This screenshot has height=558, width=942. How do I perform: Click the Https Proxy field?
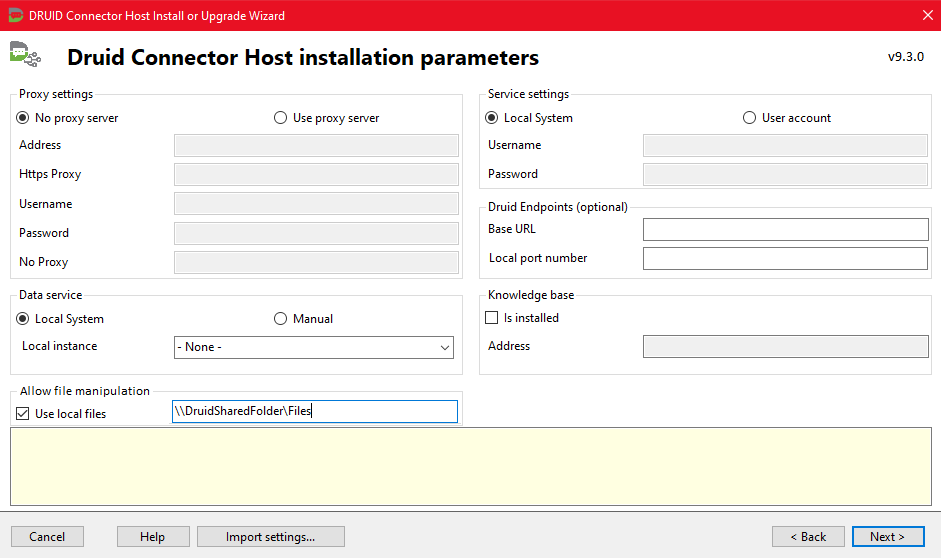316,174
